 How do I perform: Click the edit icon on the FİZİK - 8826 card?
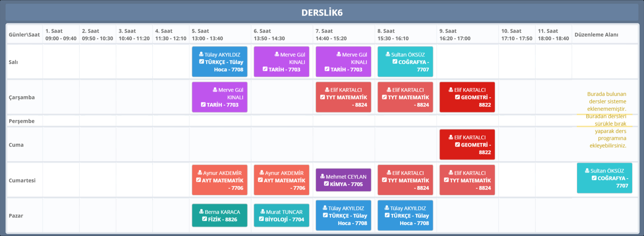[204, 219]
